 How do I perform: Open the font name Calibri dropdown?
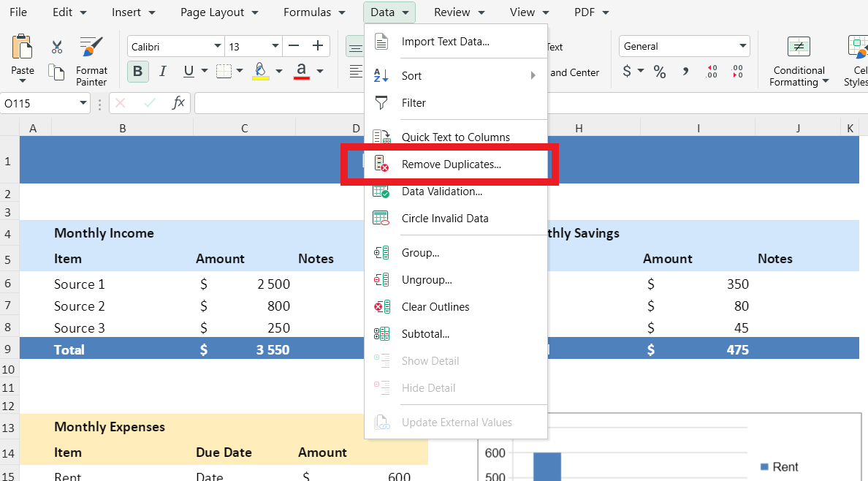click(x=218, y=46)
